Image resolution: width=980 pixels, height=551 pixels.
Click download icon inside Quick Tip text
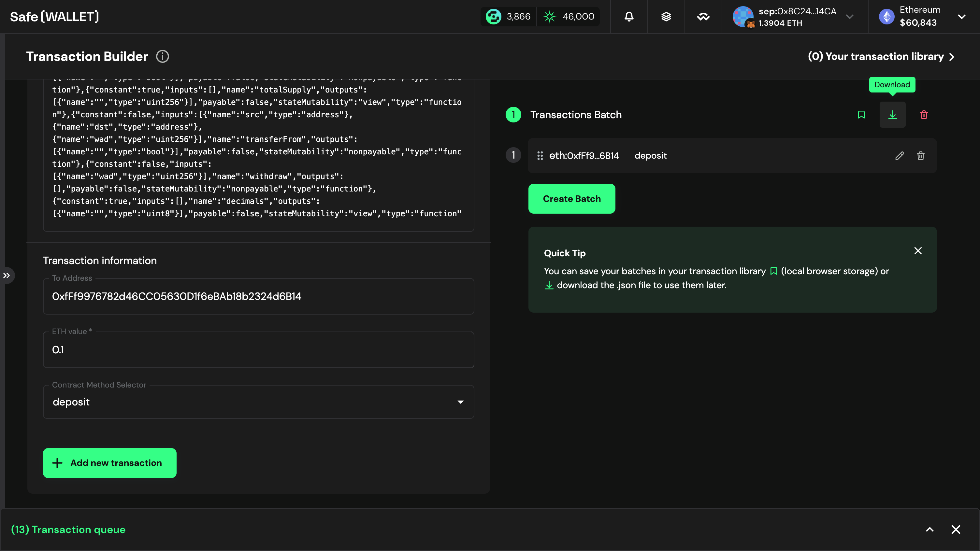coord(549,285)
